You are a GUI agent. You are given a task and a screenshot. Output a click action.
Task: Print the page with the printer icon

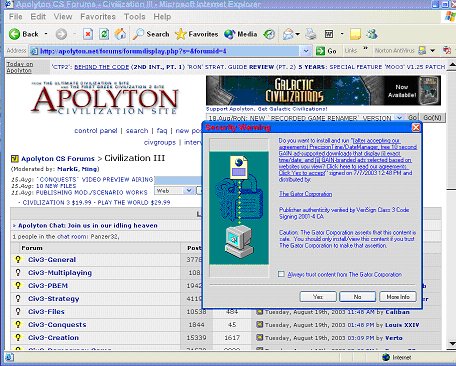[311, 34]
